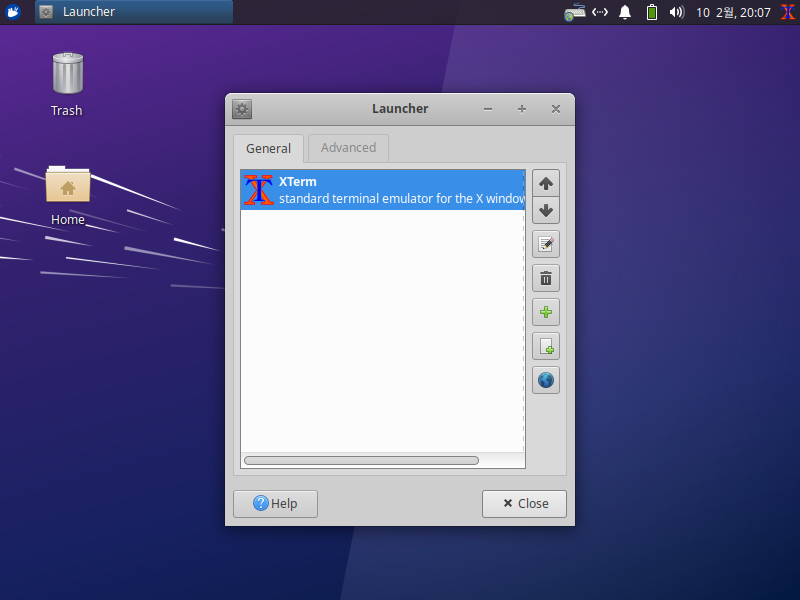
Task: Click the panel clock showing 20:07
Action: pos(733,12)
